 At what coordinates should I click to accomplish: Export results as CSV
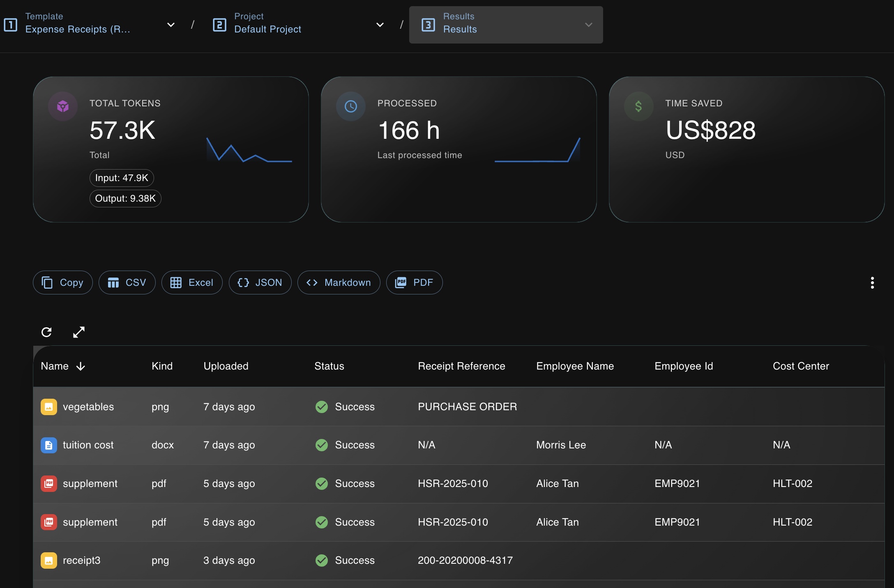coord(127,283)
